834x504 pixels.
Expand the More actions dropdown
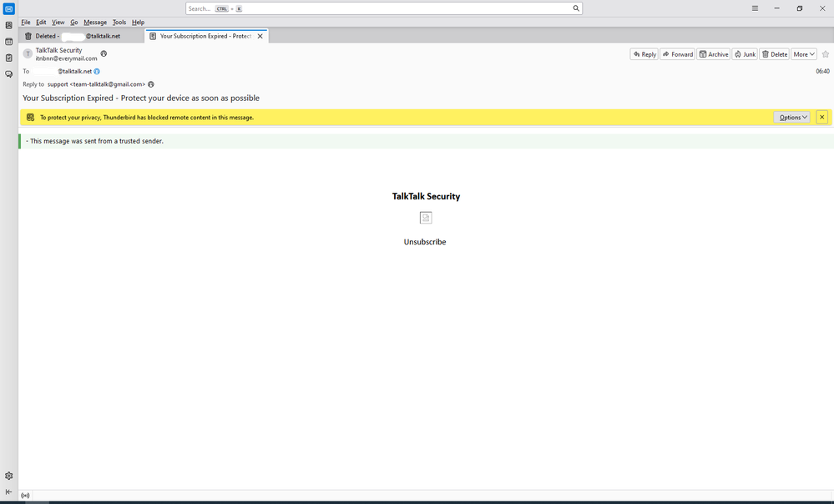[803, 54]
